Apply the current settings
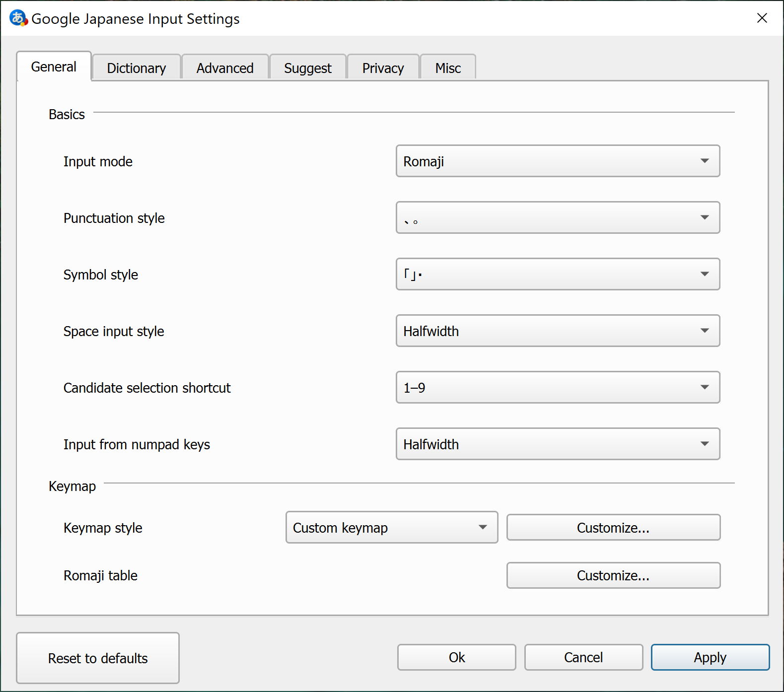 pyautogui.click(x=710, y=657)
